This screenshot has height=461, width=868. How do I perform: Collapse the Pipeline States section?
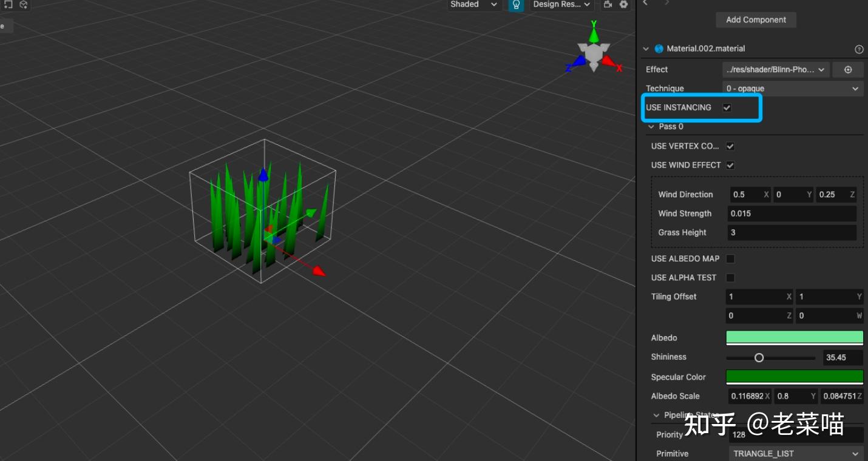coord(656,416)
